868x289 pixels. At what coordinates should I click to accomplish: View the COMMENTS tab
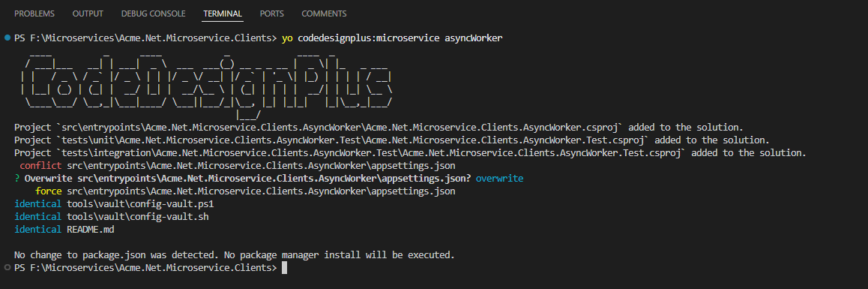324,14
